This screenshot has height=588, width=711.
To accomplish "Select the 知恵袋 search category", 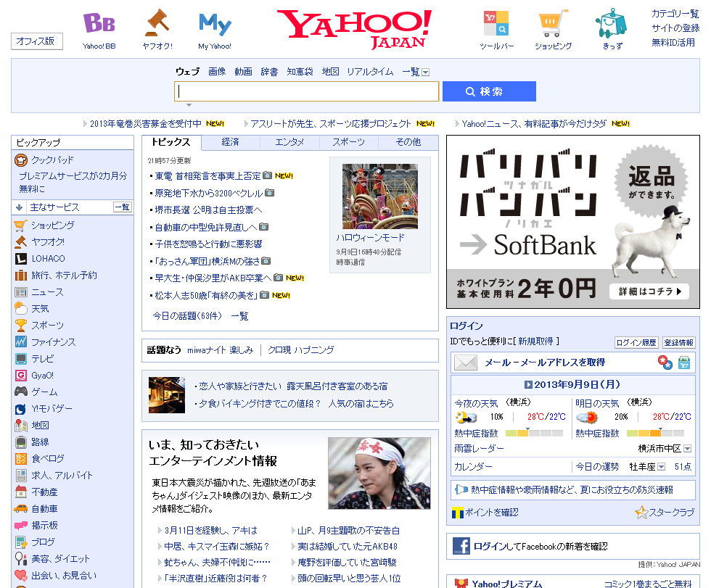I will click(300, 72).
